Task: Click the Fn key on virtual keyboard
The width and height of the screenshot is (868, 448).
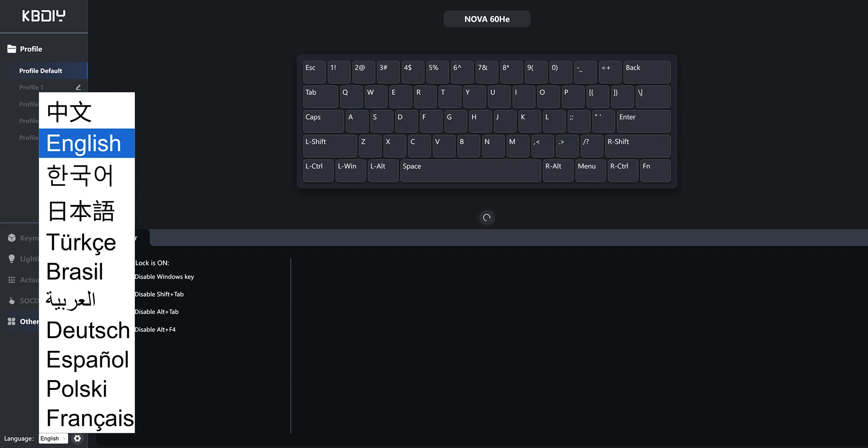Action: pos(655,171)
